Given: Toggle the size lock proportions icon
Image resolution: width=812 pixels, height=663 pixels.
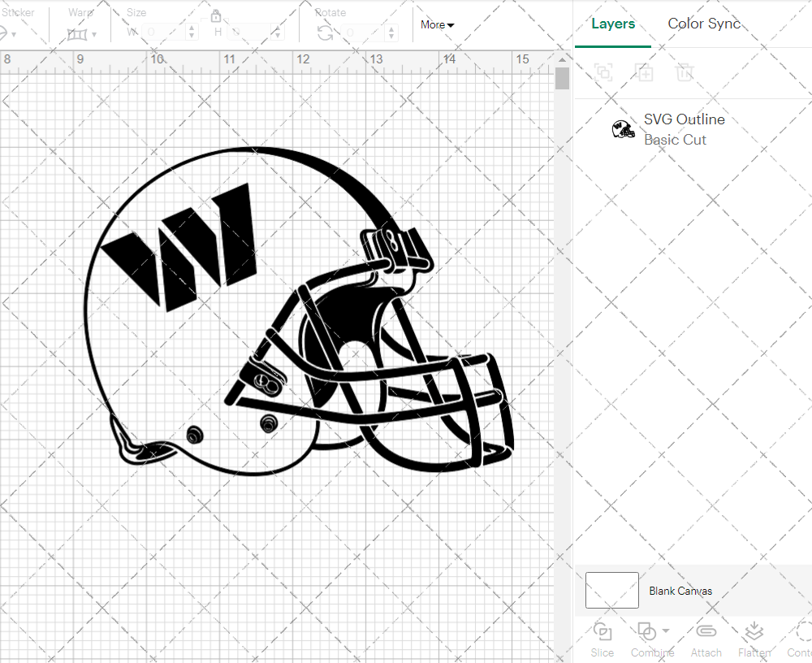Looking at the screenshot, I should (x=216, y=15).
